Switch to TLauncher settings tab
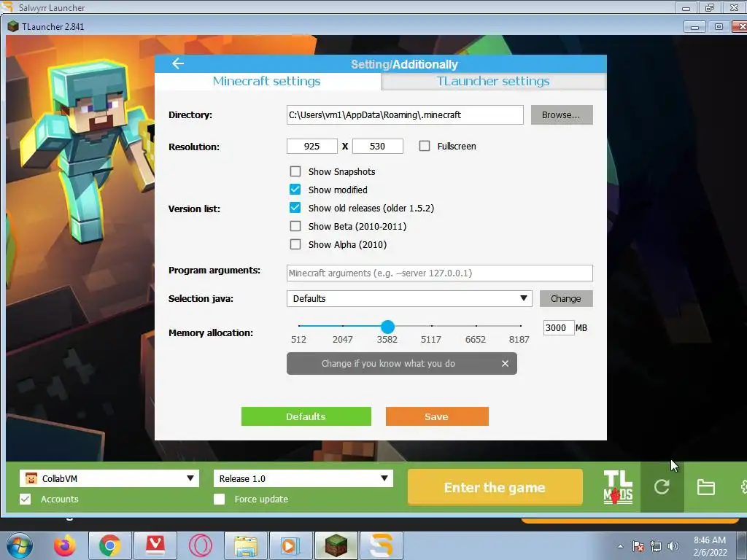This screenshot has width=747, height=560. [493, 81]
